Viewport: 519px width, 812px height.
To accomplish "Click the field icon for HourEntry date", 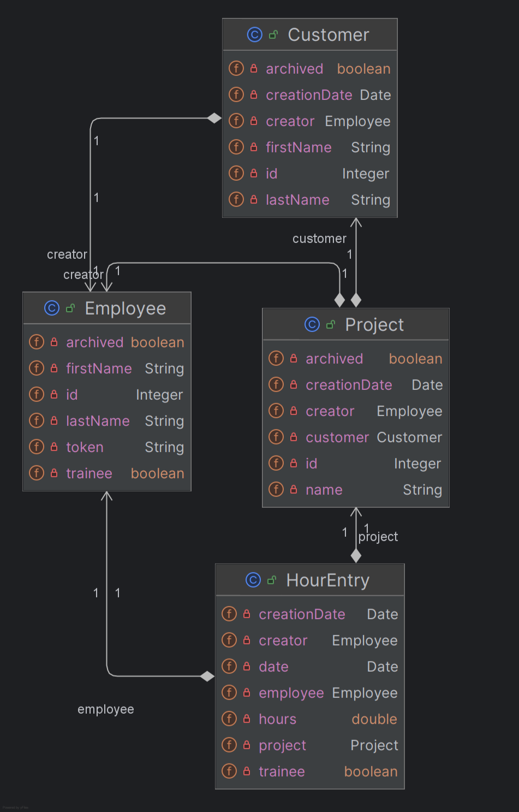I will pyautogui.click(x=229, y=667).
